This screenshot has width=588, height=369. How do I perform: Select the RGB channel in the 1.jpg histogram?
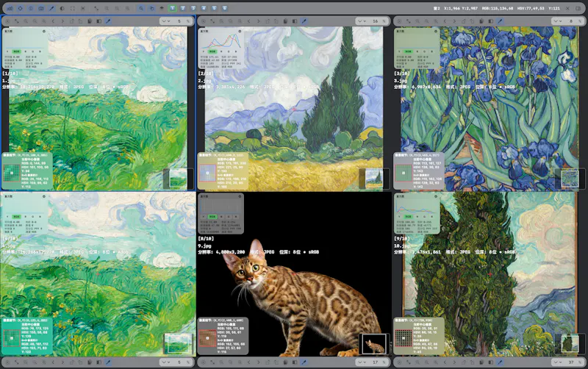pos(16,51)
